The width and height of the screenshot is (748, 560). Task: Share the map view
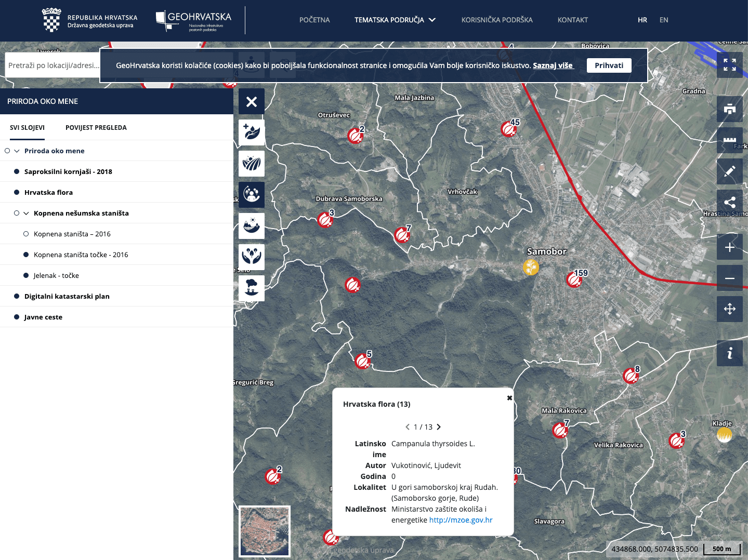tap(730, 203)
